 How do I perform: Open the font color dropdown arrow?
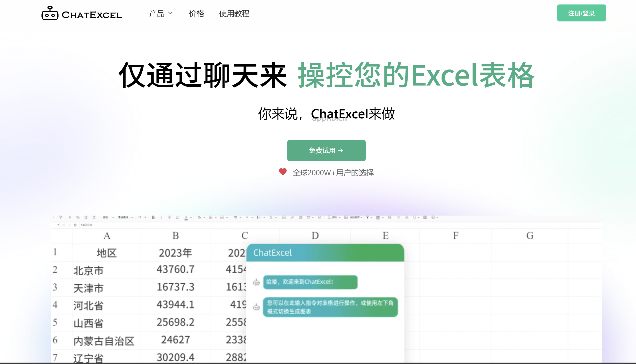[191, 217]
